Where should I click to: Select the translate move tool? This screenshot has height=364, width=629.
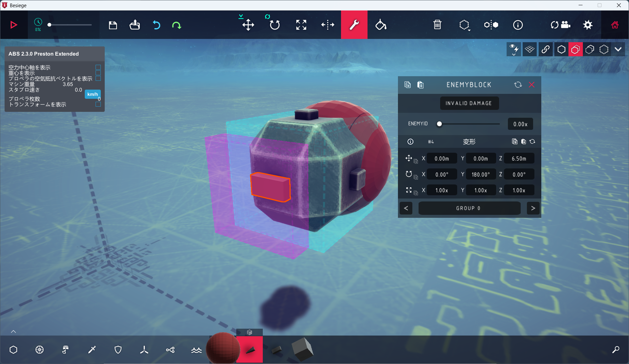click(x=248, y=25)
